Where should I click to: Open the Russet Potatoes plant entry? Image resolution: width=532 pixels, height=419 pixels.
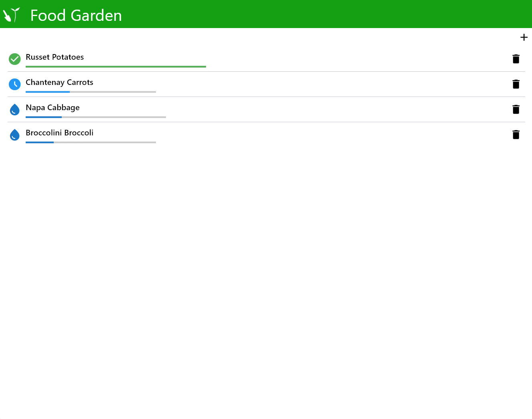(x=55, y=57)
